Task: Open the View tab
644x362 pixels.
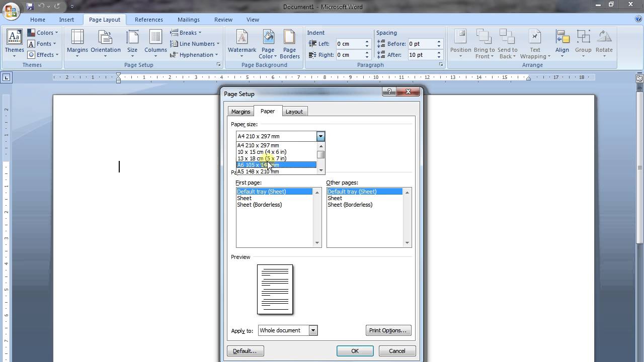Action: [x=253, y=20]
